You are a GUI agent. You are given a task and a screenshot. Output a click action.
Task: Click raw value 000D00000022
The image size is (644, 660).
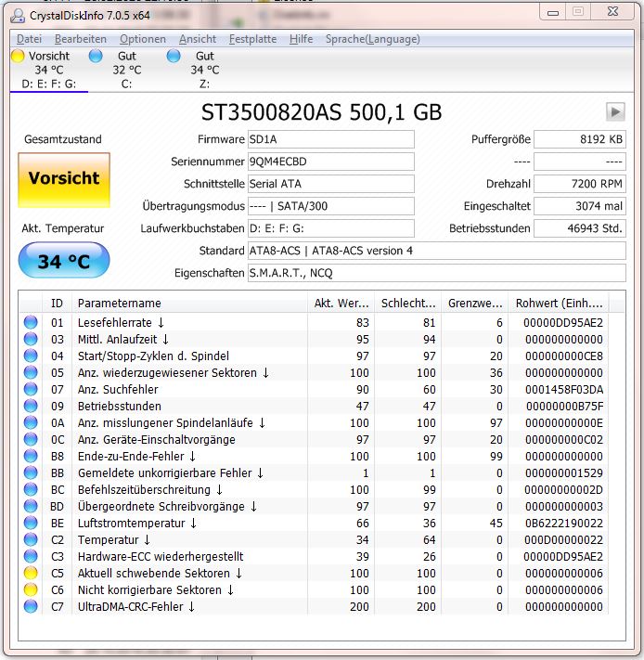click(x=563, y=539)
